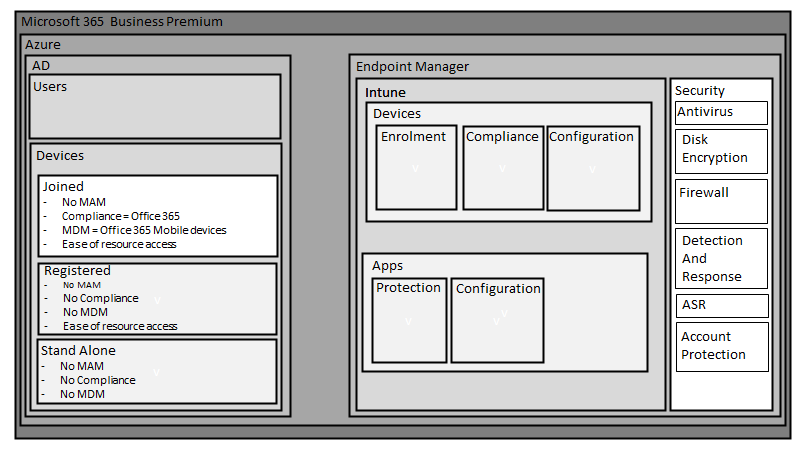Image resolution: width=800 pixels, height=450 pixels.
Task: Click the Antivirus box in Security
Action: click(721, 112)
